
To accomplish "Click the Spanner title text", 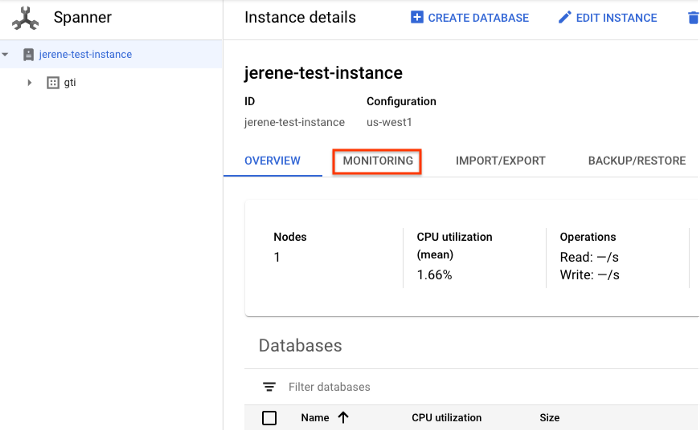I will (83, 17).
